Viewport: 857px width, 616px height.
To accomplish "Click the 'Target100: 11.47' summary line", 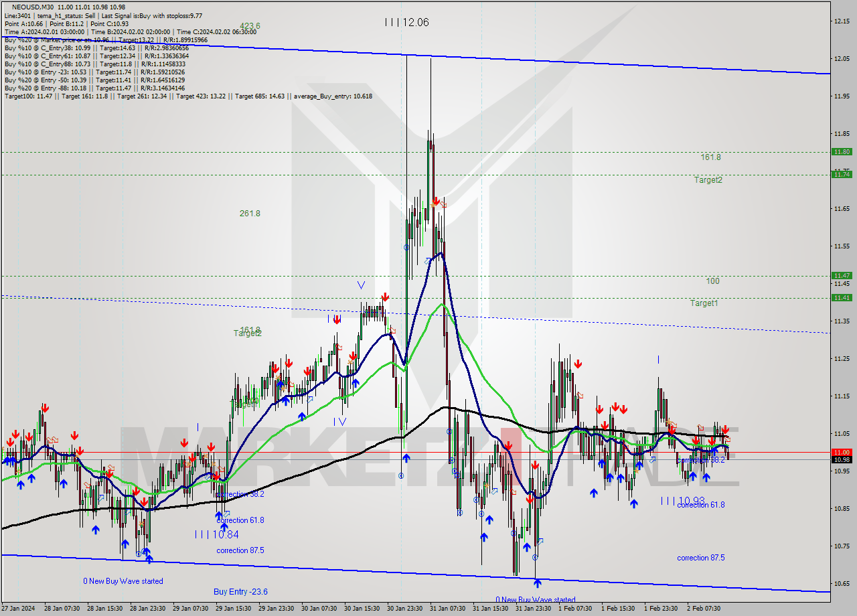I will click(x=188, y=96).
